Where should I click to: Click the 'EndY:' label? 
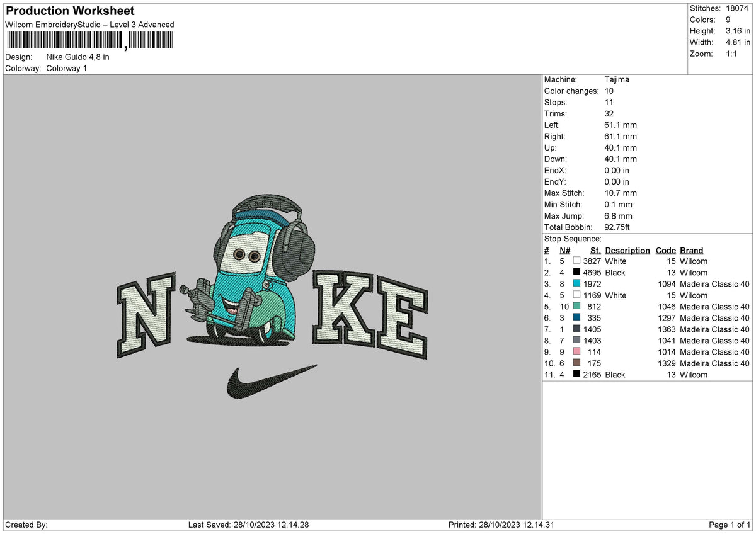coord(556,181)
